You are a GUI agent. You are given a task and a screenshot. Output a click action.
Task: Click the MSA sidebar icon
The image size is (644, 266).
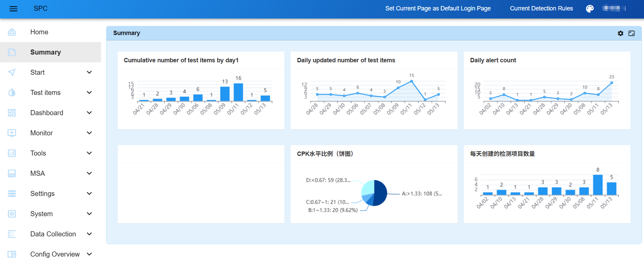pyautogui.click(x=12, y=173)
